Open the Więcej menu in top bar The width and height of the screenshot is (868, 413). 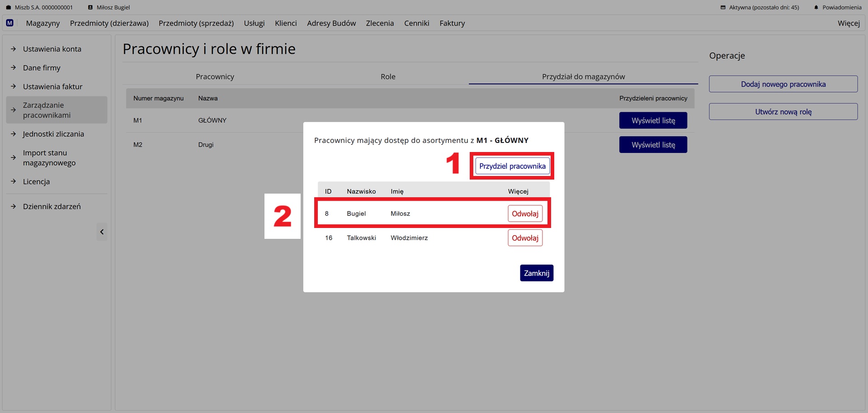click(848, 23)
